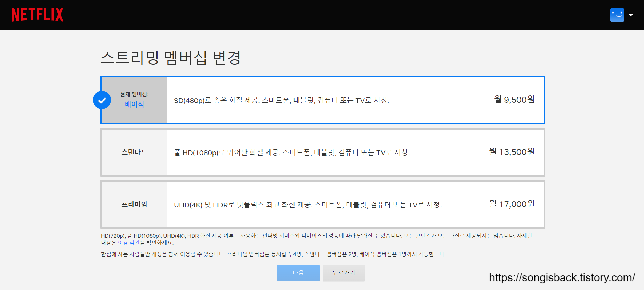
Task: Click the 다음 button
Action: (298, 273)
